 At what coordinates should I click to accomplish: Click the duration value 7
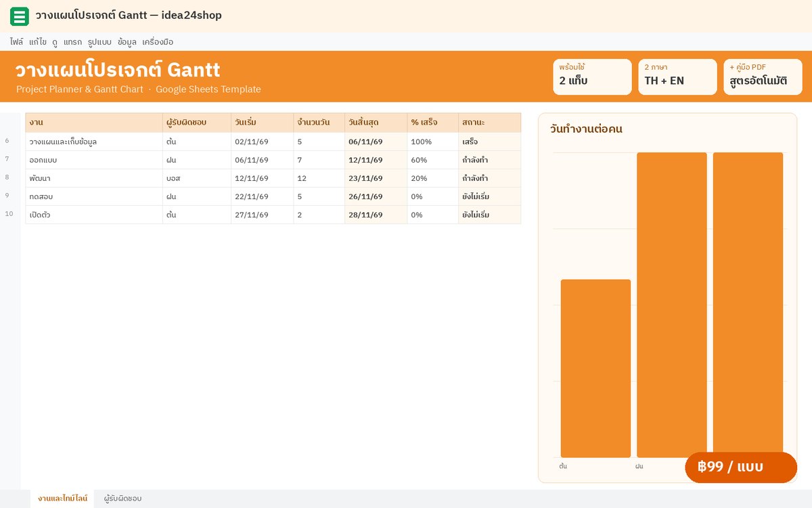pos(319,160)
